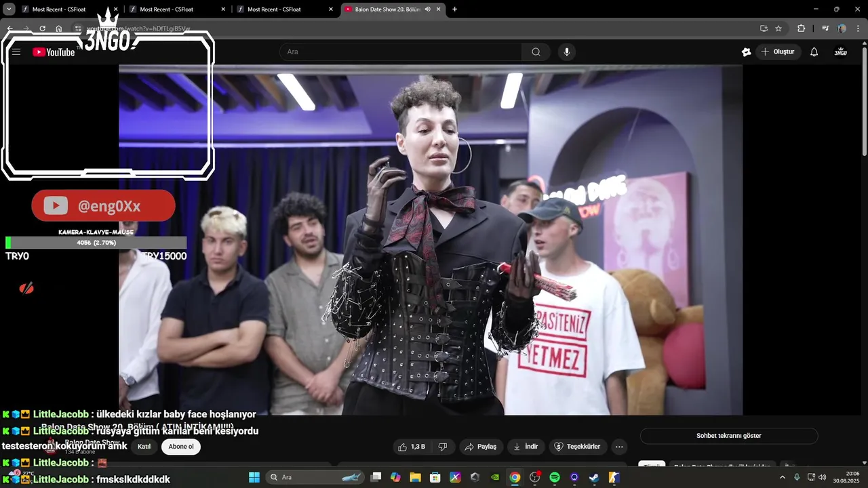Close the third CSFloat tab
The image size is (868, 488).
pos(331,9)
